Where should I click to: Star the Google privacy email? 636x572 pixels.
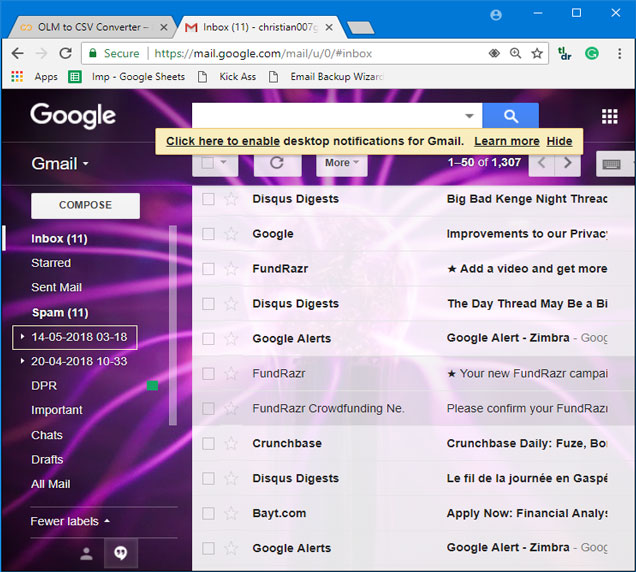tap(231, 234)
